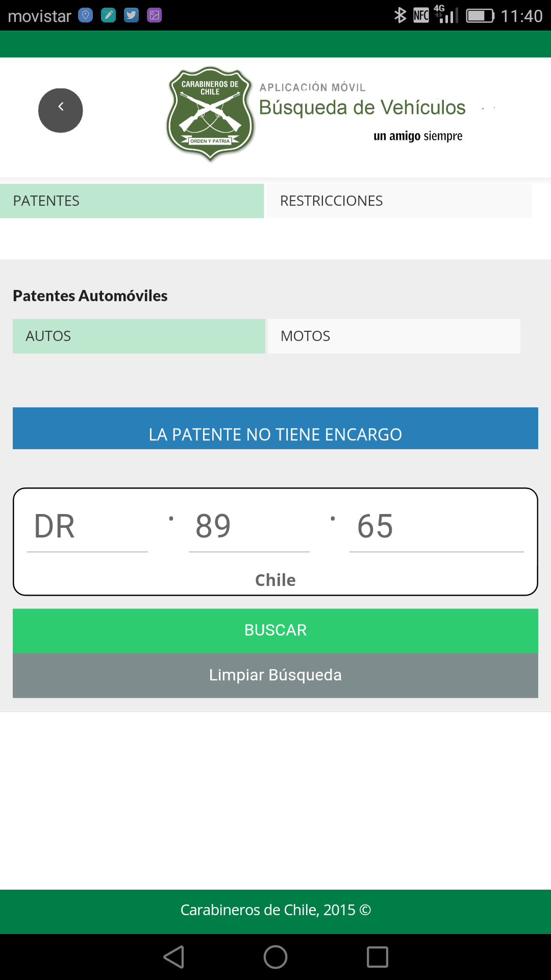Tap the round back arrow button

point(60,110)
